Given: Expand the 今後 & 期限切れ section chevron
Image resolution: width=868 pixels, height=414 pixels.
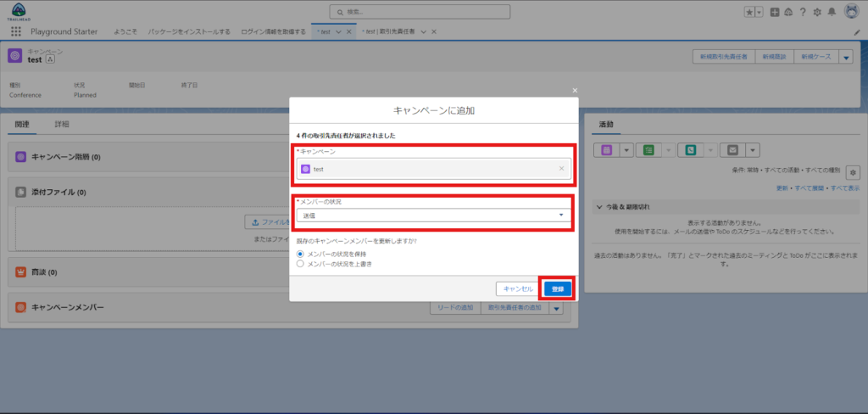Looking at the screenshot, I should (600, 207).
